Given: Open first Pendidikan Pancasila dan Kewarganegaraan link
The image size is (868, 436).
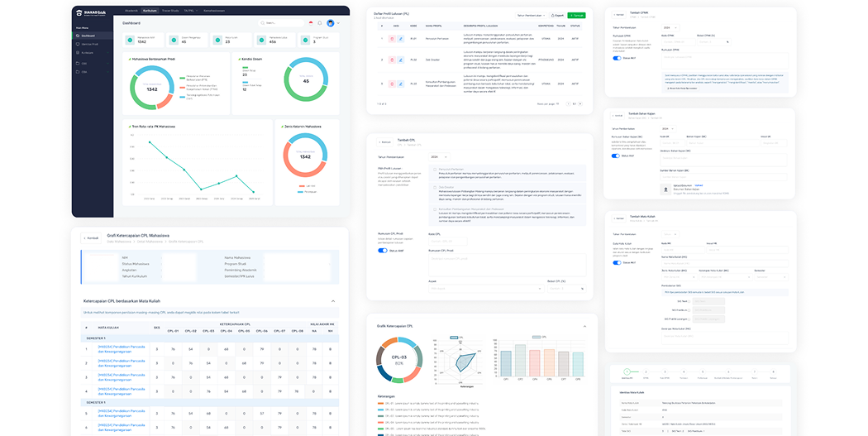Looking at the screenshot, I should 122,349.
